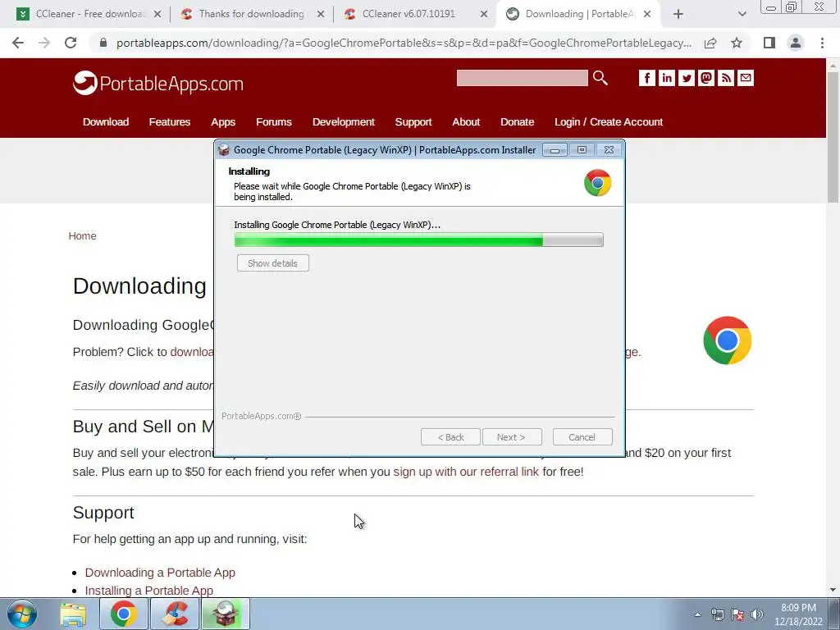The height and width of the screenshot is (630, 840).
Task: Close the Thanks for downloading tab
Action: [x=321, y=14]
